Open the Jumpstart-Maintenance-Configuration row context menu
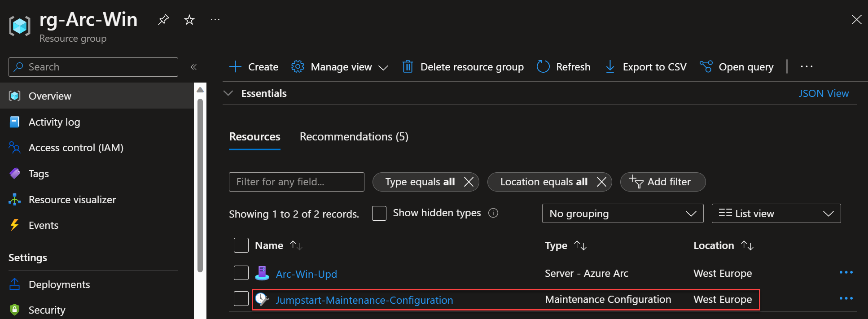The width and height of the screenshot is (868, 319). [x=846, y=298]
